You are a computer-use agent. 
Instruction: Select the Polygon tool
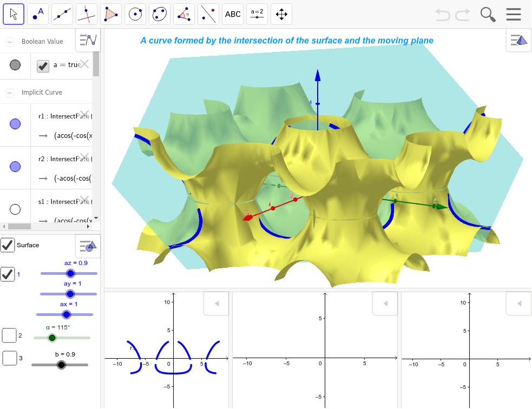click(x=110, y=14)
